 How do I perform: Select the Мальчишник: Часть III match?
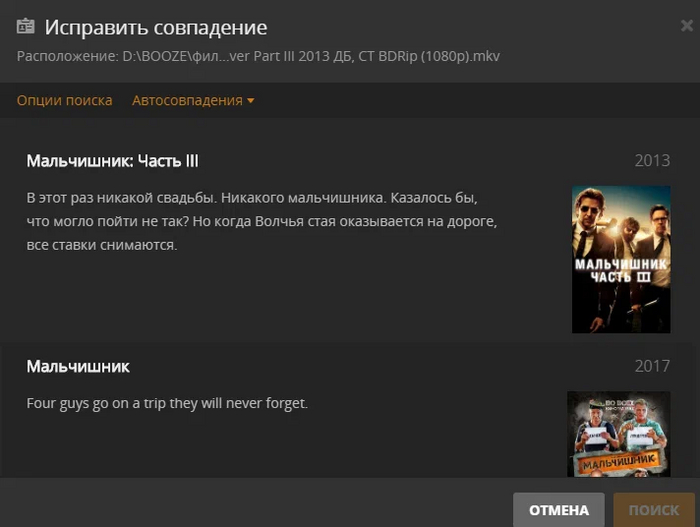(112, 161)
